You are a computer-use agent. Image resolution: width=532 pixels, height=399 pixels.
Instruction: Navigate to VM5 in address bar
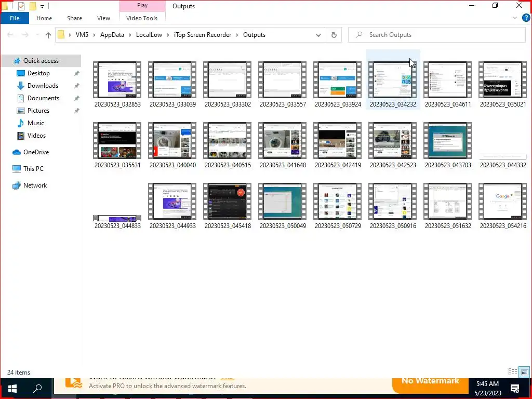82,35
